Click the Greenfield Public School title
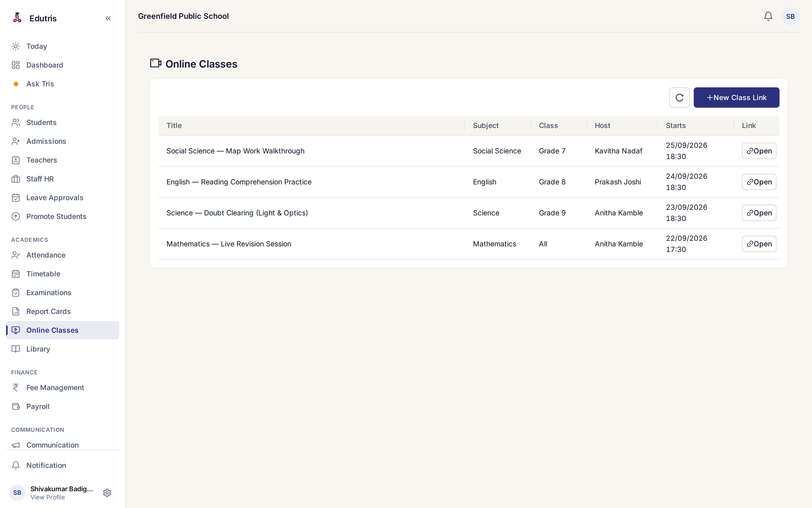The image size is (812, 508). pyautogui.click(x=183, y=16)
